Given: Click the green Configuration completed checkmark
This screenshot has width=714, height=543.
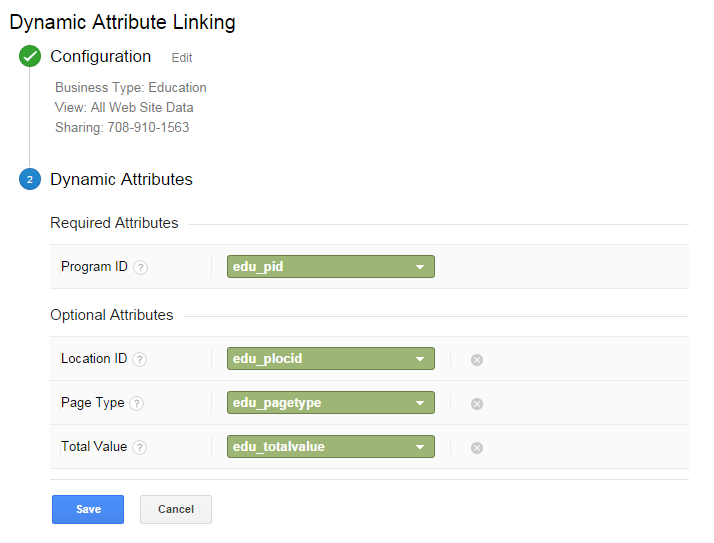Looking at the screenshot, I should (x=30, y=57).
